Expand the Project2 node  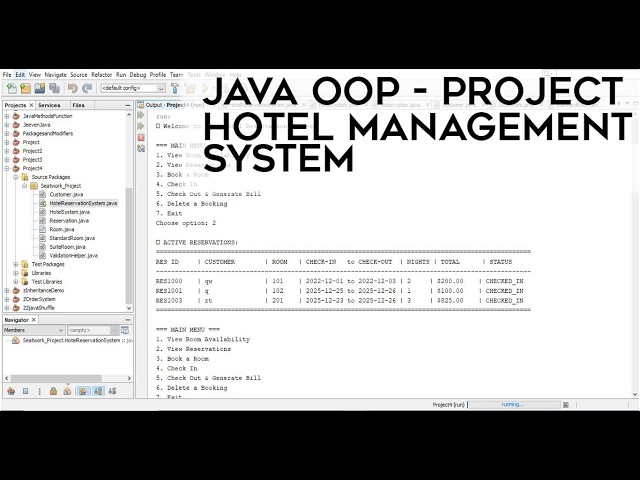click(7, 151)
